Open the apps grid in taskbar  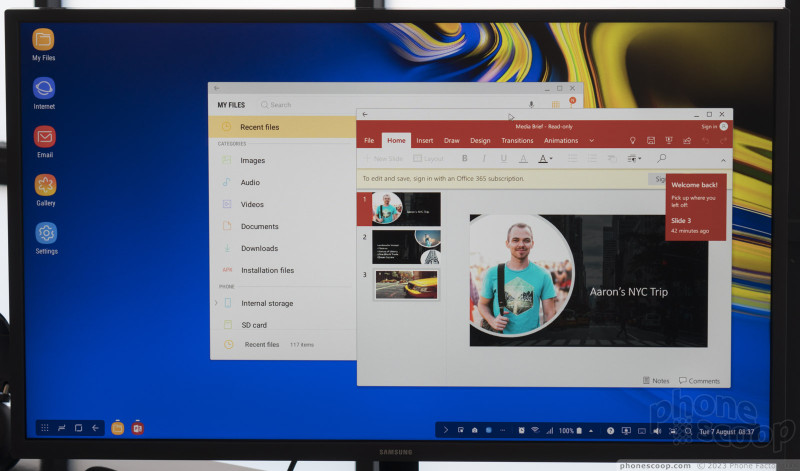point(45,428)
